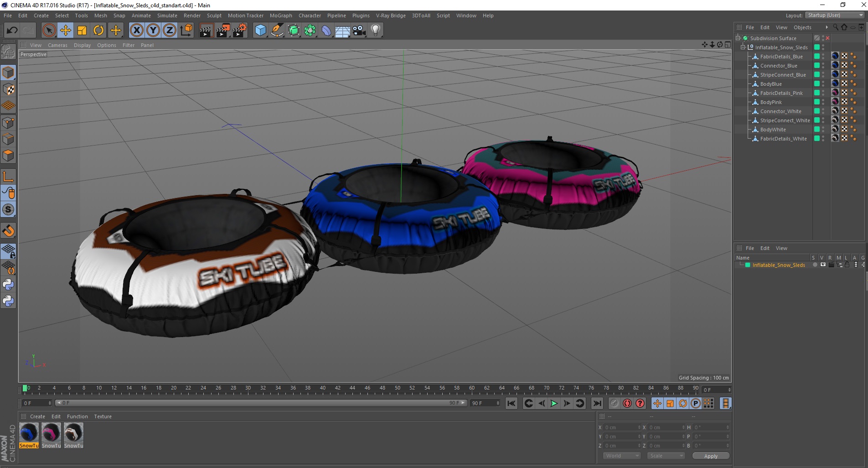The height and width of the screenshot is (468, 868).
Task: Open material manager Texture menu
Action: [103, 416]
